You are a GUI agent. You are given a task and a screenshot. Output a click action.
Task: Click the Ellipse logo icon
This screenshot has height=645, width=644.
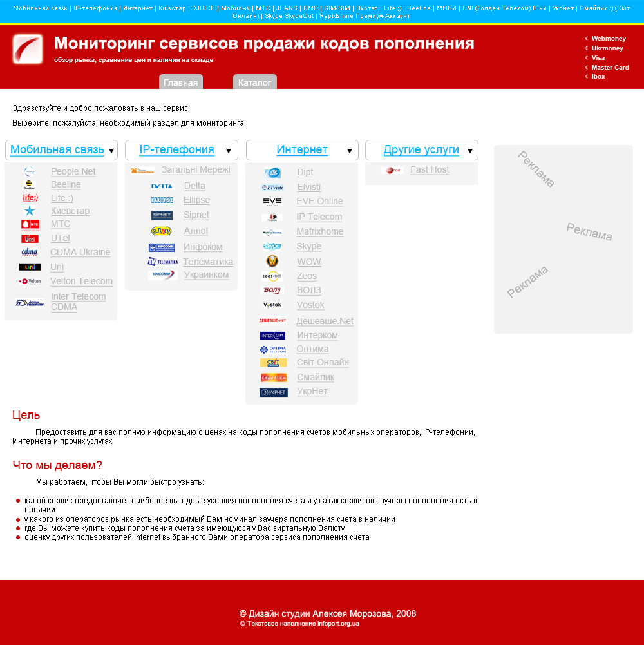162,200
